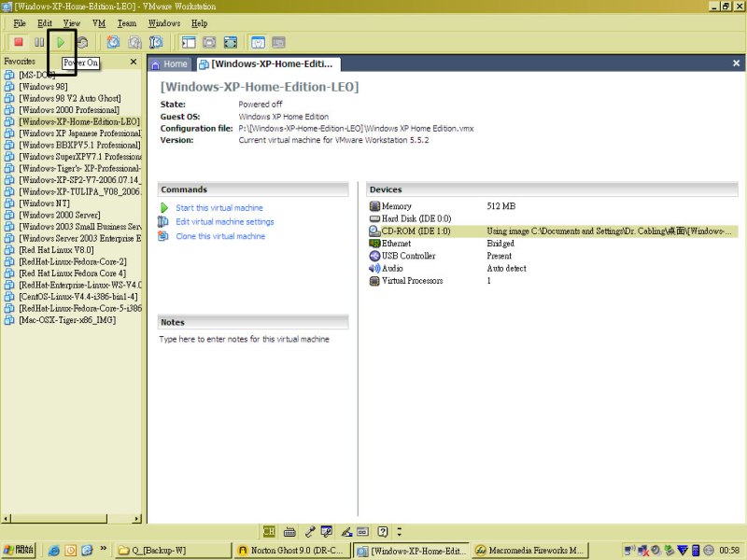Open the Snapshot Manager toolbar icon
The height and width of the screenshot is (560, 747).
point(156,42)
